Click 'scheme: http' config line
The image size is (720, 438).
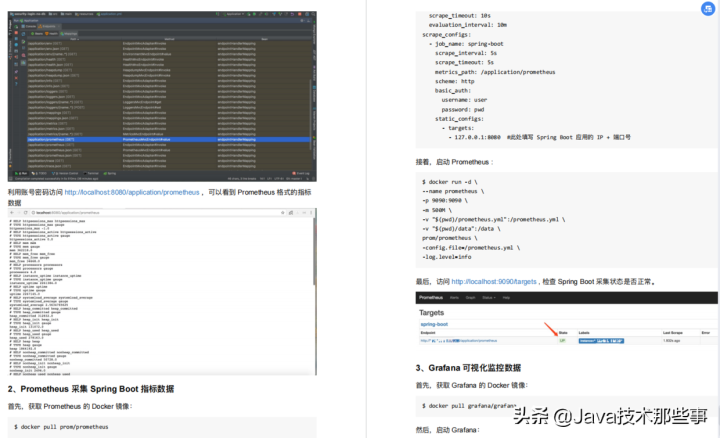pyautogui.click(x=455, y=81)
